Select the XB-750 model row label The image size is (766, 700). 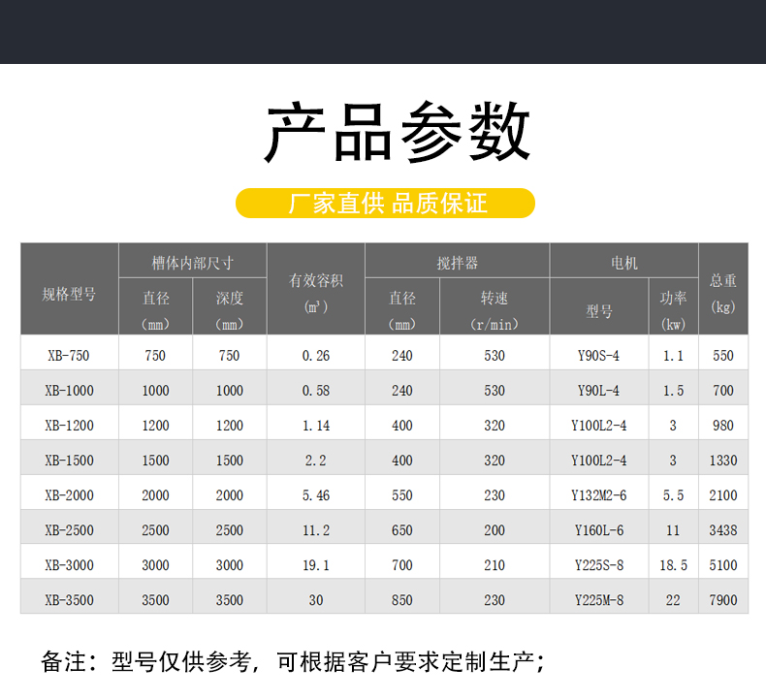click(x=69, y=356)
